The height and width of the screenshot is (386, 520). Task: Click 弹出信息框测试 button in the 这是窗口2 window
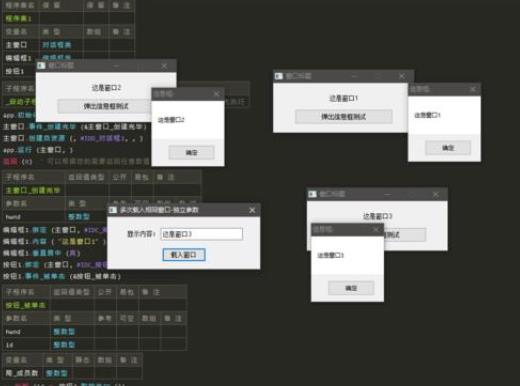[104, 106]
